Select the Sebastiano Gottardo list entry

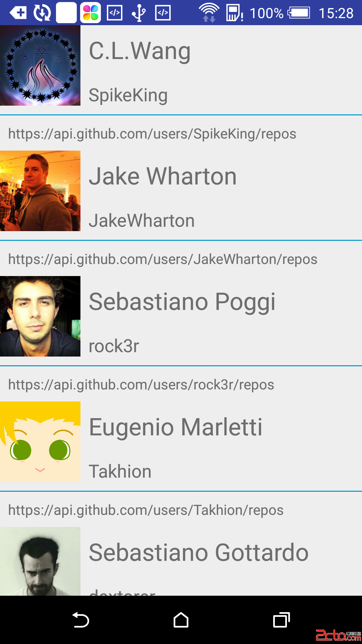click(181, 561)
